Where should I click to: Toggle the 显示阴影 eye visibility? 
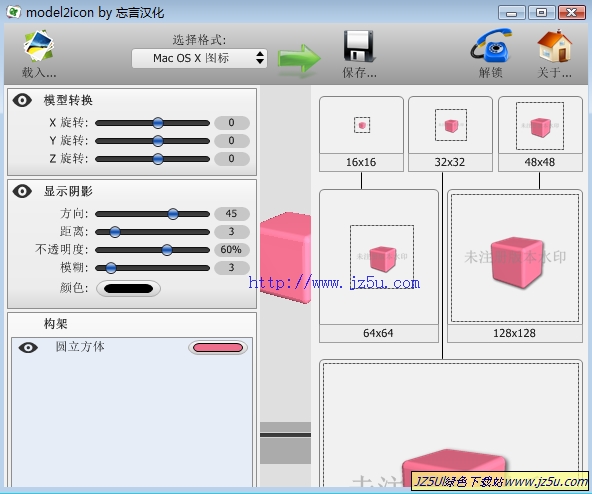point(22,191)
